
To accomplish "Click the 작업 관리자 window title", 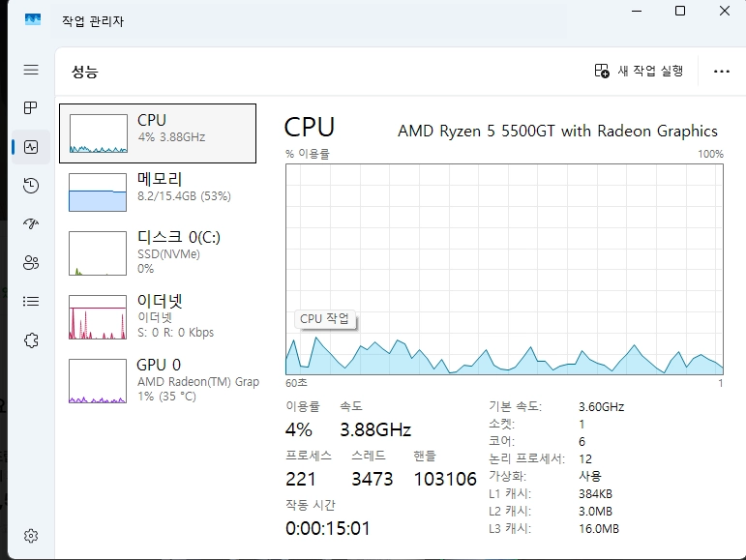I will (x=93, y=21).
